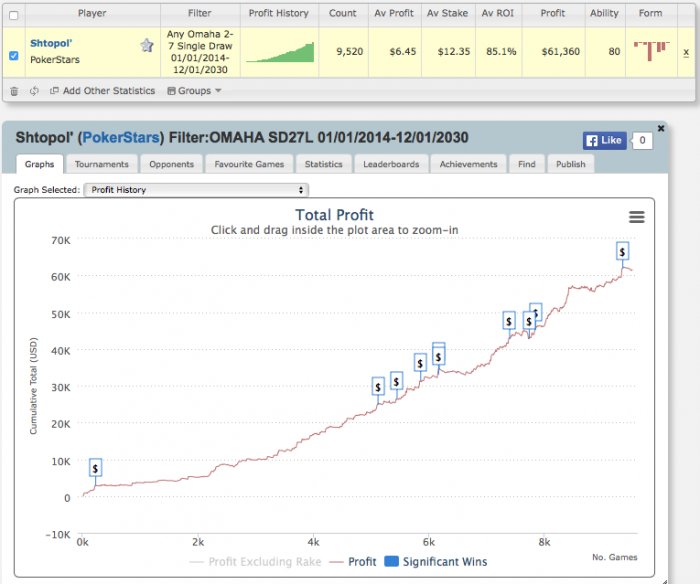
Task: Click the Profit History mini chart thumbnail
Action: [280, 52]
